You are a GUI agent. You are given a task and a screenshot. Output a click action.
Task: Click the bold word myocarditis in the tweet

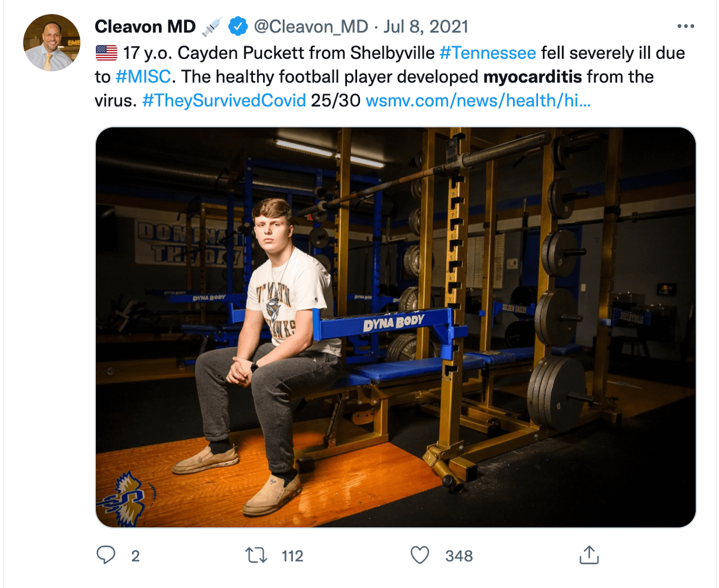527,77
